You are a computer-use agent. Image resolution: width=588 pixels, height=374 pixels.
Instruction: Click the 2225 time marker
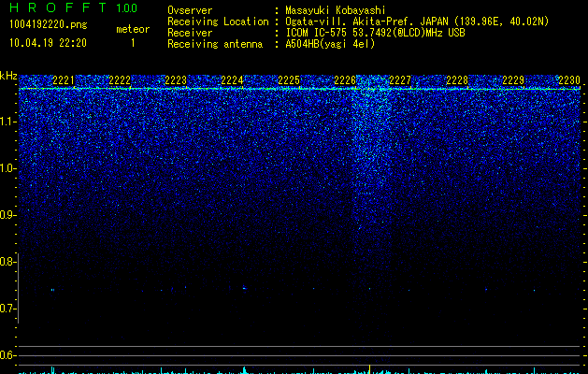click(289, 80)
